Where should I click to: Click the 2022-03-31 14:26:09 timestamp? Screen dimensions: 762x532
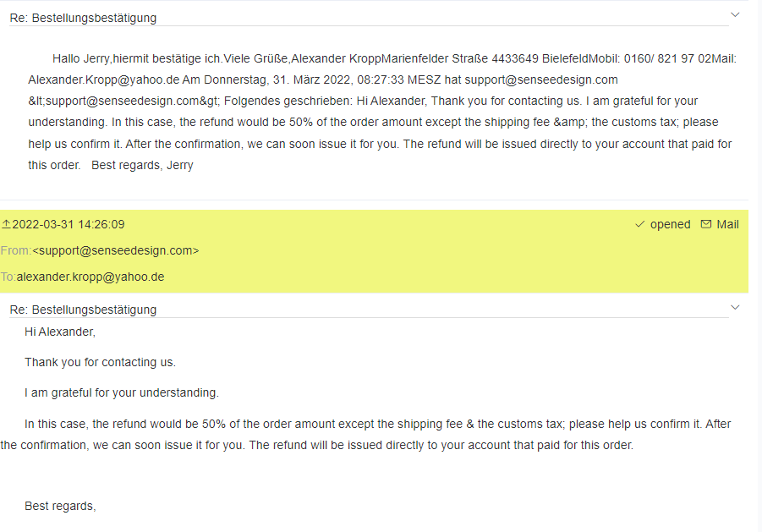click(69, 225)
